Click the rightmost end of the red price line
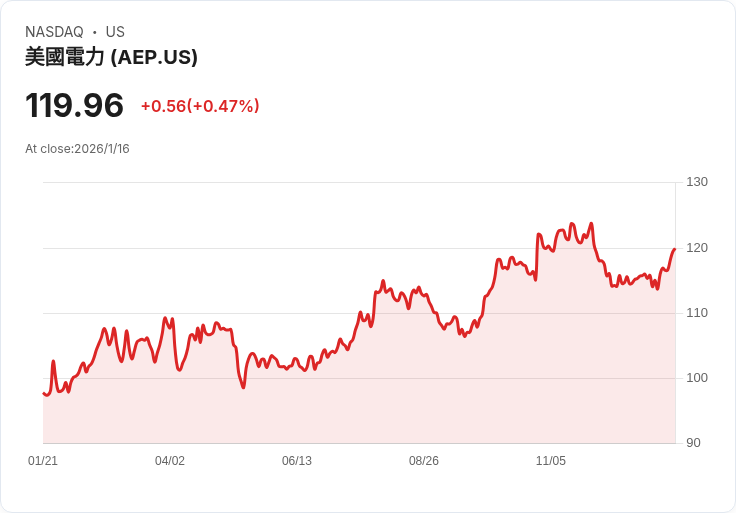 click(675, 249)
